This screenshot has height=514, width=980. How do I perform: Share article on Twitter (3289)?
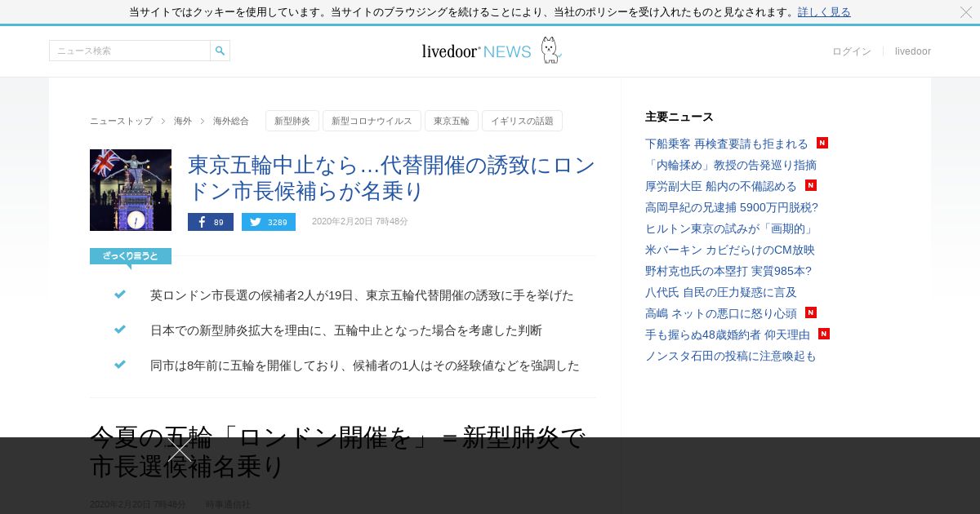click(269, 222)
